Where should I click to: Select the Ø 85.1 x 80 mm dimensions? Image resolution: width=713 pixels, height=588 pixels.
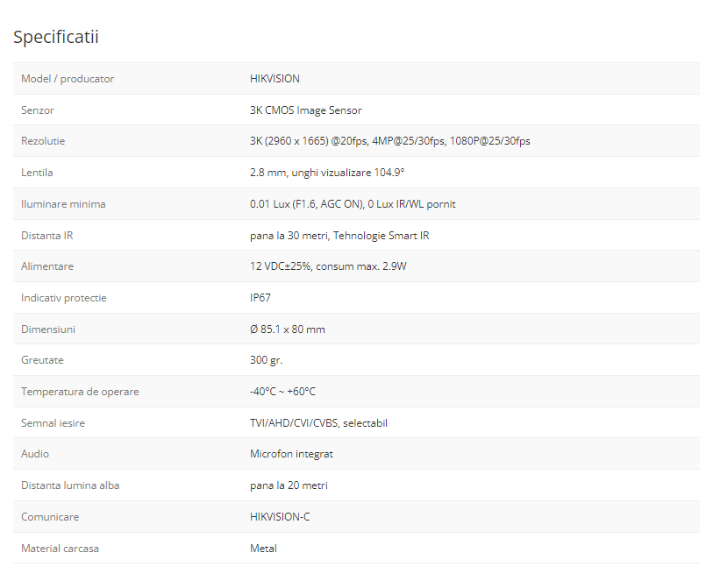[x=288, y=329]
